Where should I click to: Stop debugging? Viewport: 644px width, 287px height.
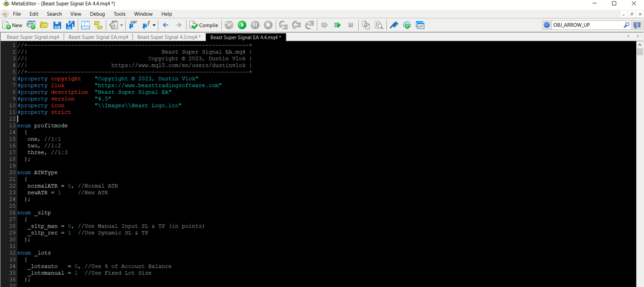(268, 25)
